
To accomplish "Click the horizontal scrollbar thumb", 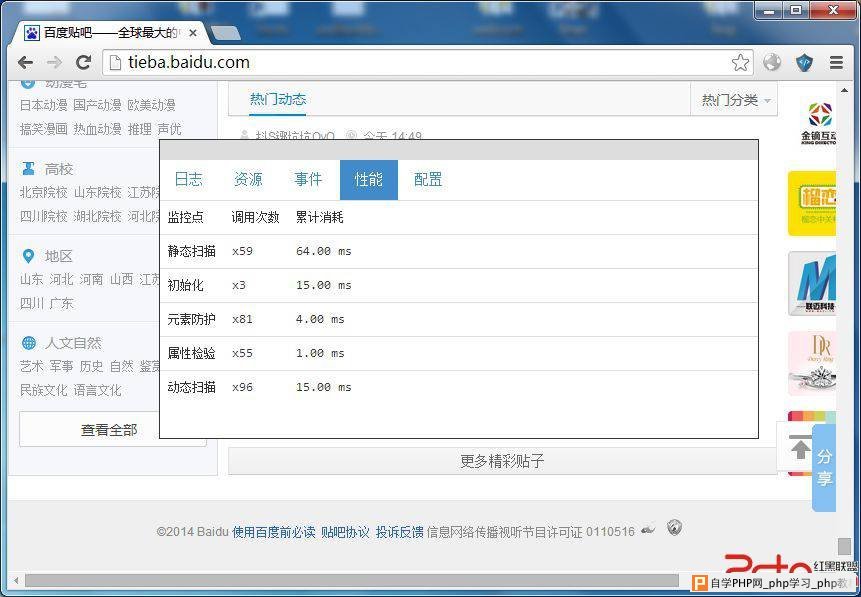I will (352, 581).
